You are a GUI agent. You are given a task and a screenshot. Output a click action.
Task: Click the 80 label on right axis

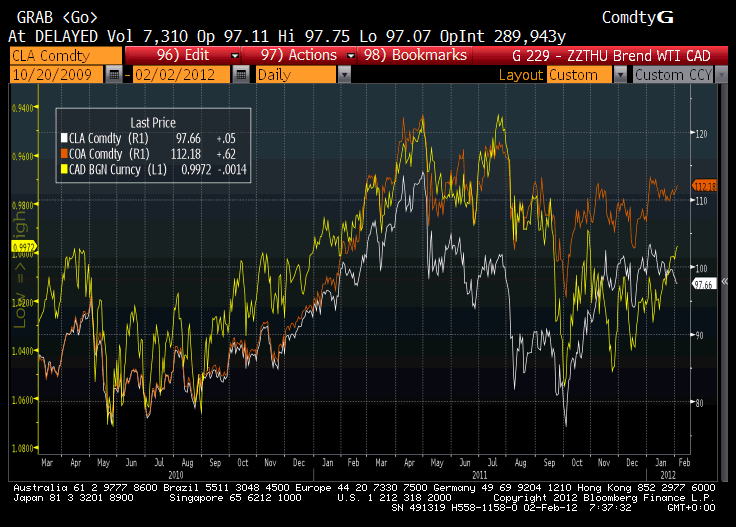point(699,403)
